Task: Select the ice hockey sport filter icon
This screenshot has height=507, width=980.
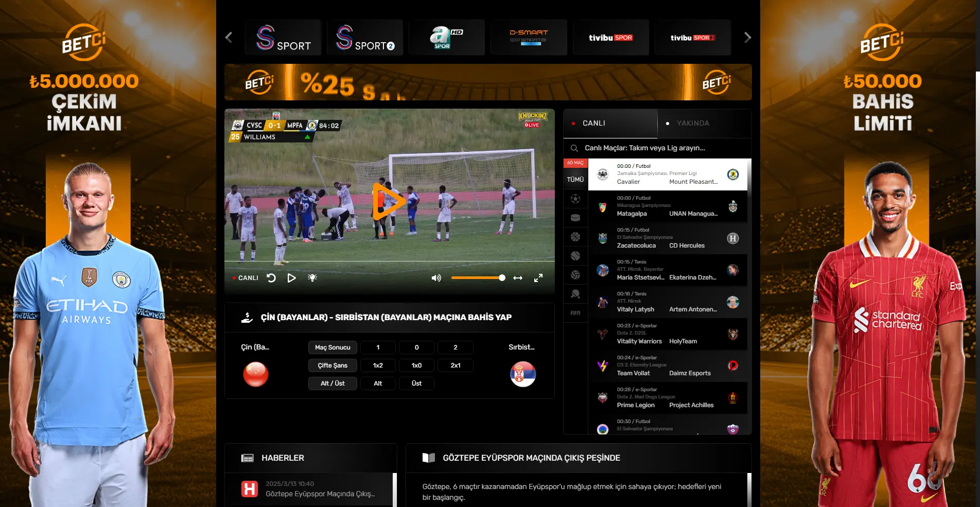Action: (x=575, y=217)
